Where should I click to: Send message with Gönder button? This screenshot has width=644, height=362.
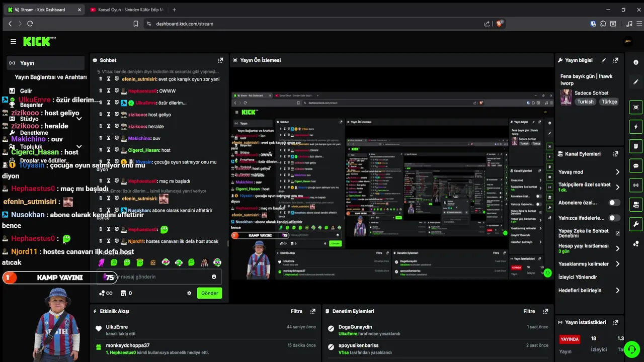pos(210,293)
